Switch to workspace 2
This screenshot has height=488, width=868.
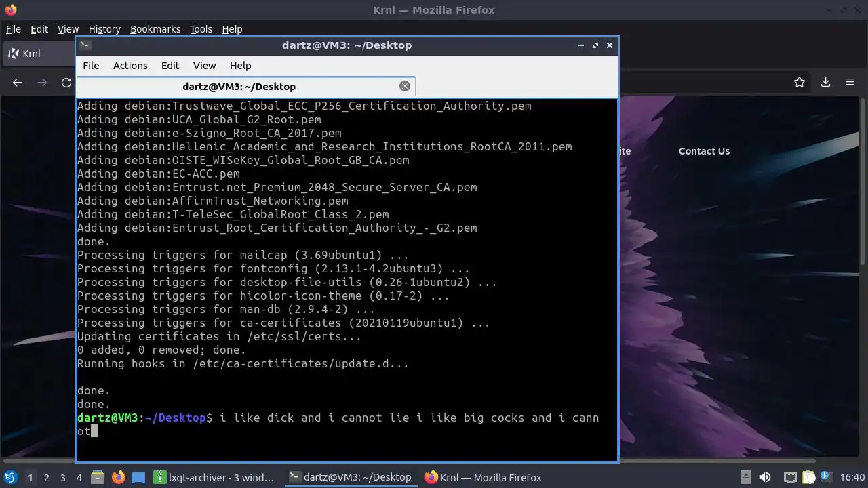[46, 477]
